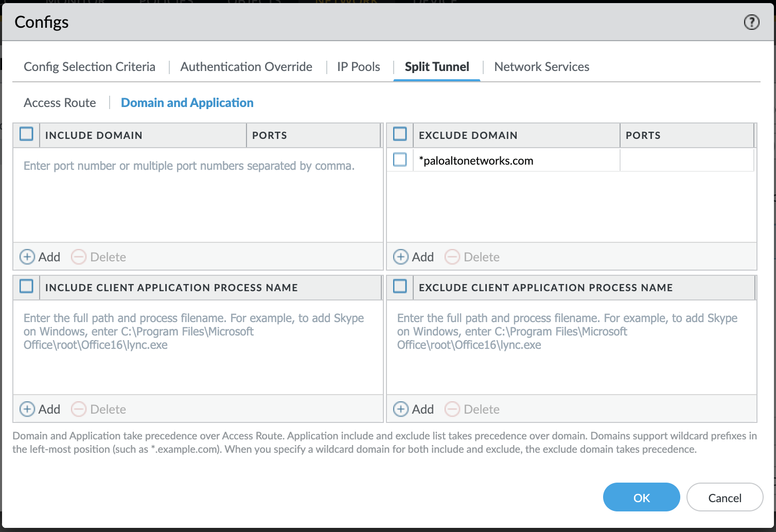Toggle the select-all checkbox for Exclude Domain
776x532 pixels.
click(x=400, y=134)
